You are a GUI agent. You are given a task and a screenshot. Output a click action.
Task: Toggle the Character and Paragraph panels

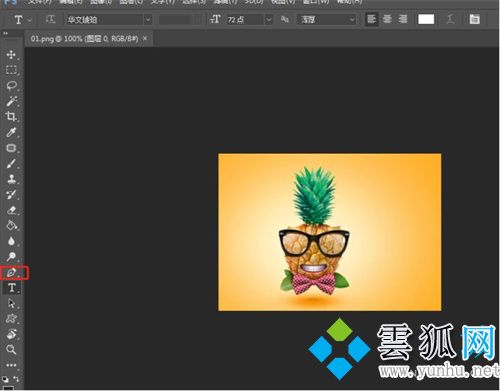click(x=474, y=19)
